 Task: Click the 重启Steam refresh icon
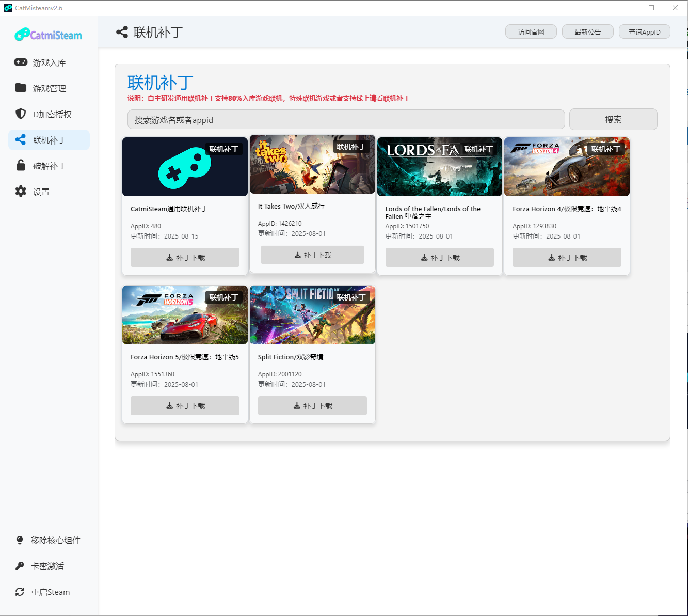20,592
